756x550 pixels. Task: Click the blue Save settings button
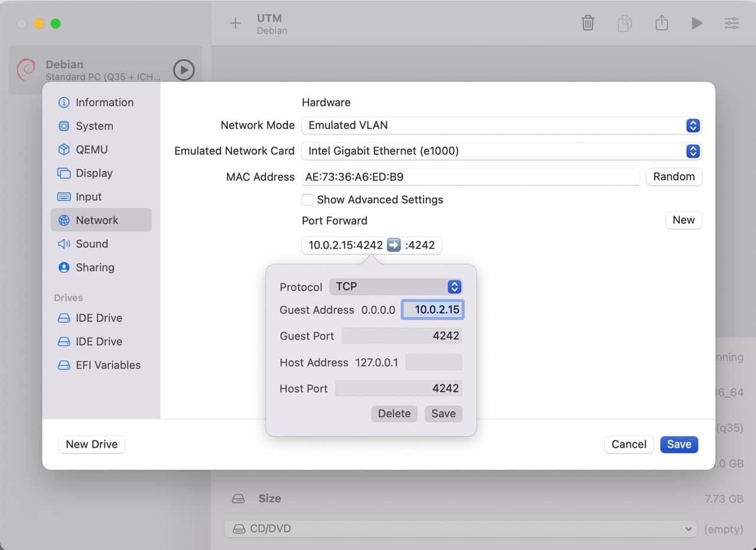679,444
